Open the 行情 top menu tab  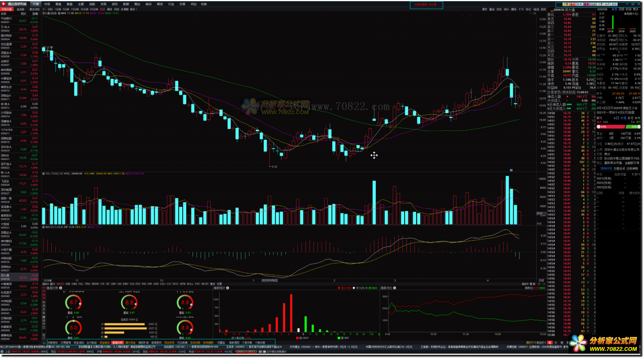[36, 4]
